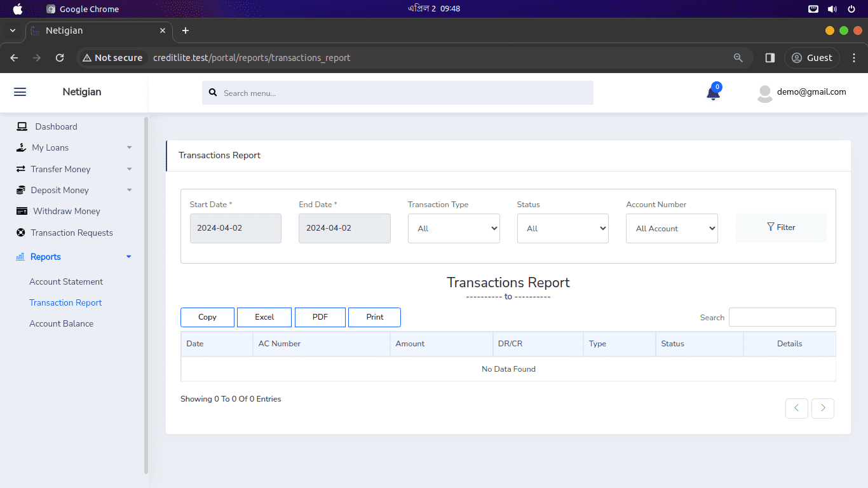Click the Withdraw Money card icon
The height and width of the screenshot is (488, 868).
22,211
